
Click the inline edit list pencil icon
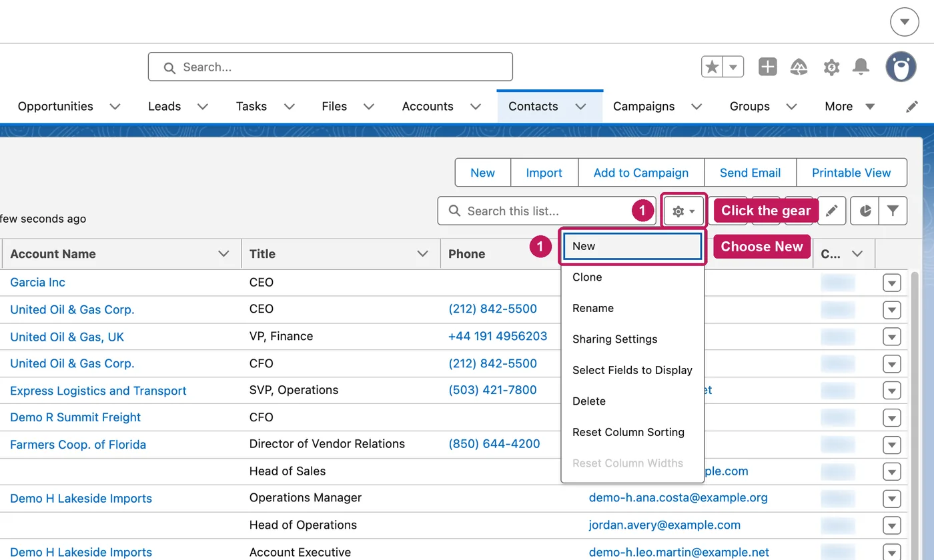point(831,211)
